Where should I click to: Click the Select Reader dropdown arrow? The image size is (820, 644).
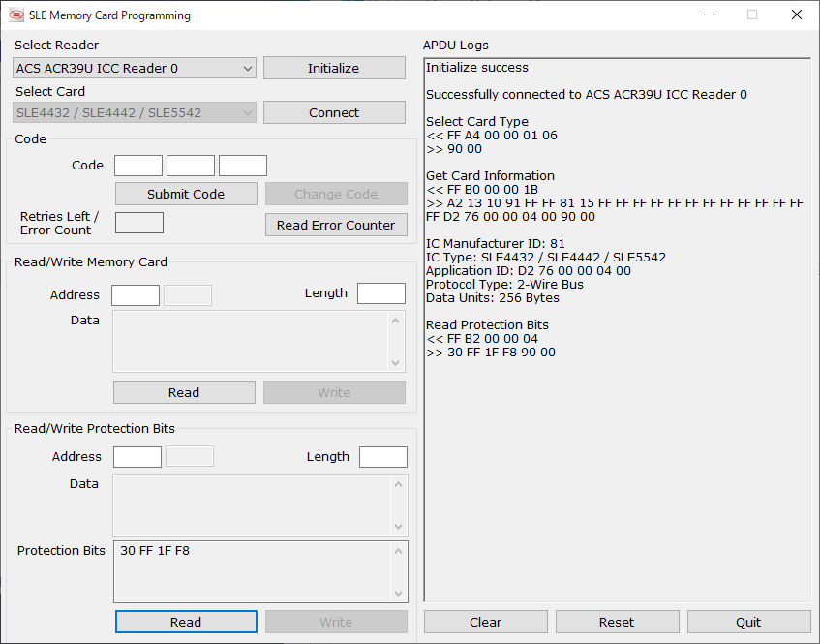click(248, 68)
